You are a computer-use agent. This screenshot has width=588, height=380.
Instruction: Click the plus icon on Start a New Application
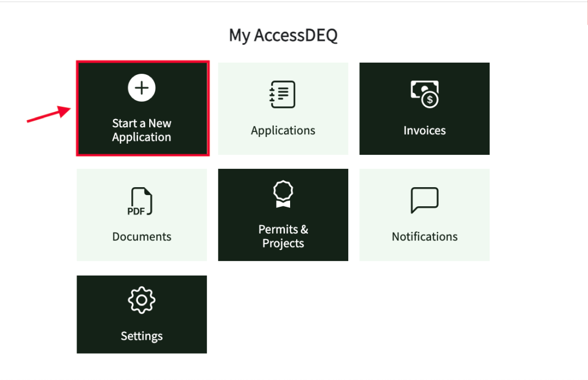pos(141,87)
